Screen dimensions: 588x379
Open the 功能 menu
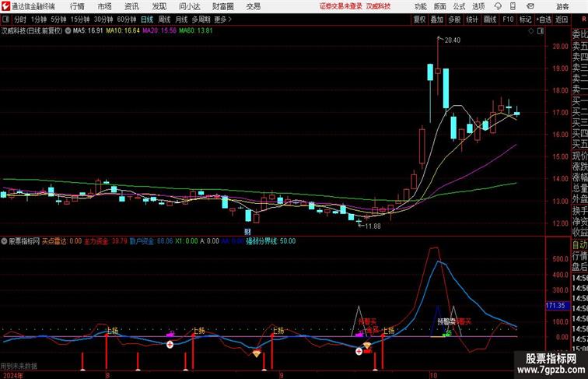click(x=421, y=6)
